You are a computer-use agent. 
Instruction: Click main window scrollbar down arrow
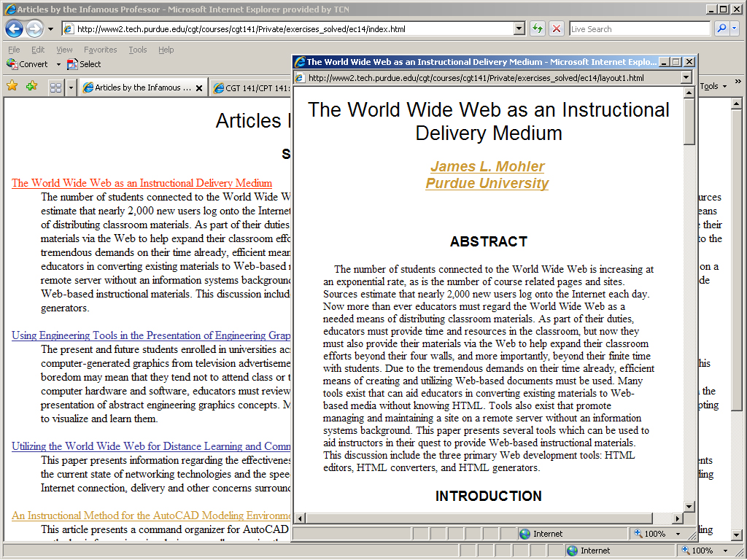click(737, 534)
